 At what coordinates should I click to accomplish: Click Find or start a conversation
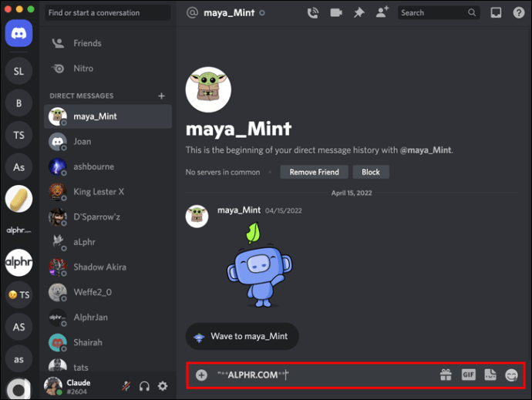coord(107,13)
